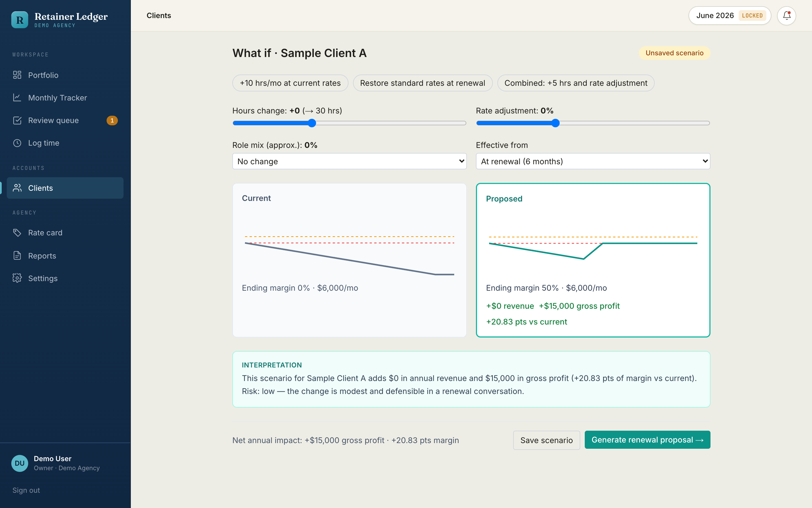This screenshot has height=508, width=812.
Task: Click the Proposed margin chart
Action: 593,248
